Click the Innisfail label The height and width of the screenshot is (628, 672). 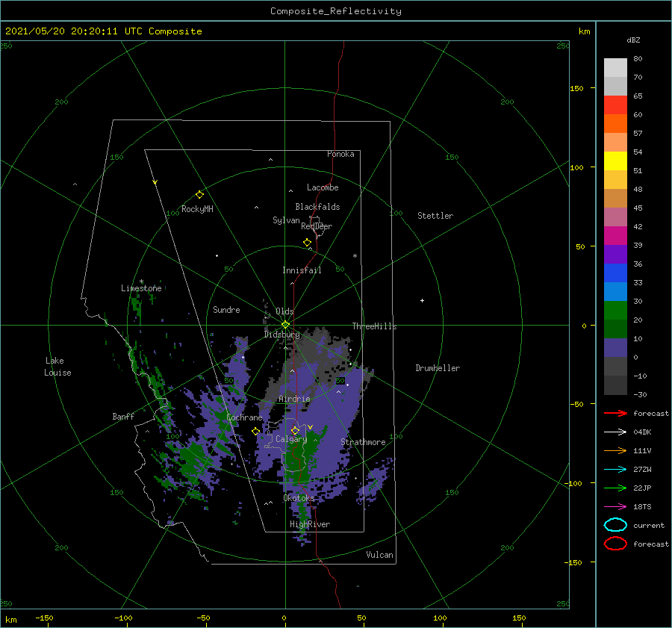pos(302,270)
